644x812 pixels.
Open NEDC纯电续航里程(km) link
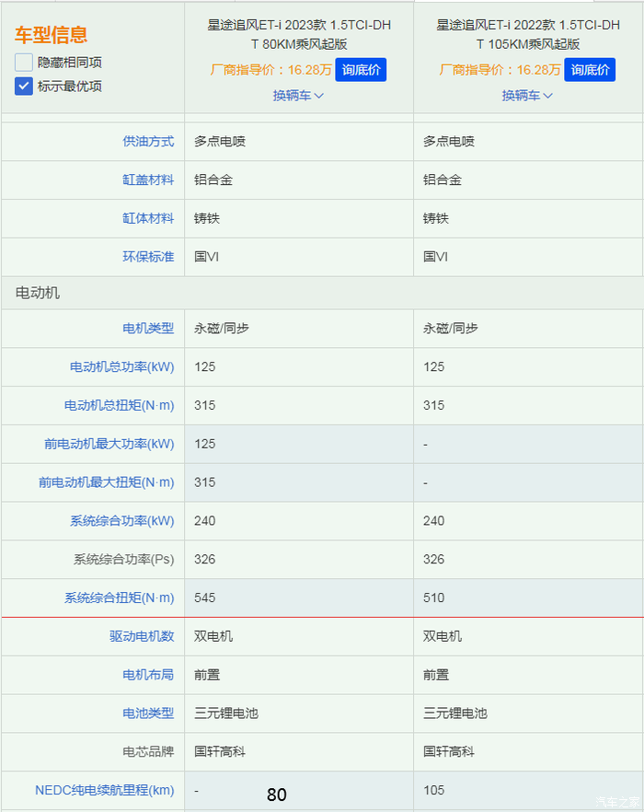(x=104, y=791)
